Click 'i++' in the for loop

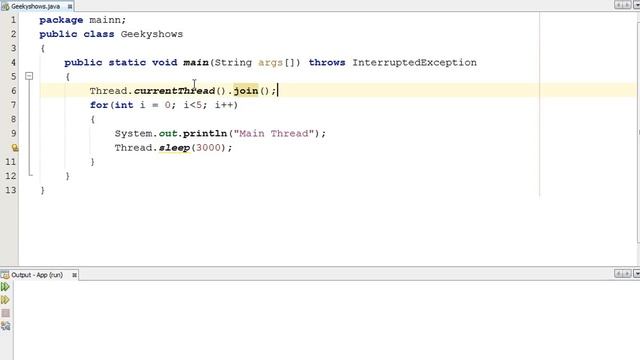pyautogui.click(x=224, y=105)
